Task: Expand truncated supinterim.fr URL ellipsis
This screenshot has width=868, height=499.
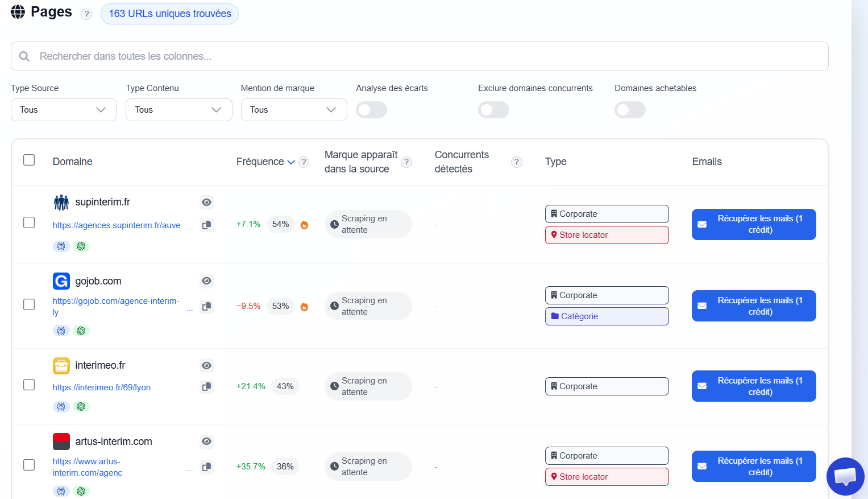Action: 190,227
